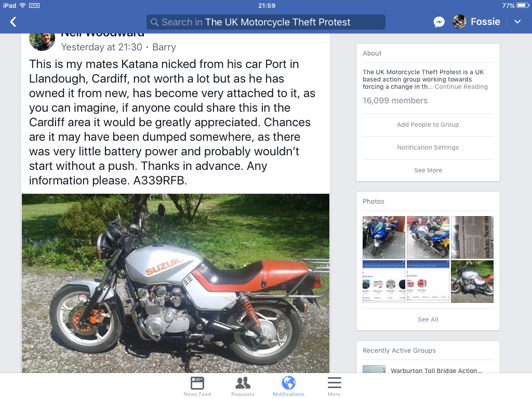The height and width of the screenshot is (399, 532).
Task: Open the Requests tab
Action: click(243, 387)
